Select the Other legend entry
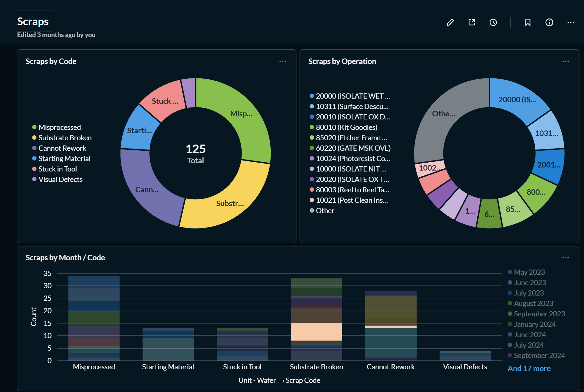The height and width of the screenshot is (392, 584). click(x=322, y=210)
